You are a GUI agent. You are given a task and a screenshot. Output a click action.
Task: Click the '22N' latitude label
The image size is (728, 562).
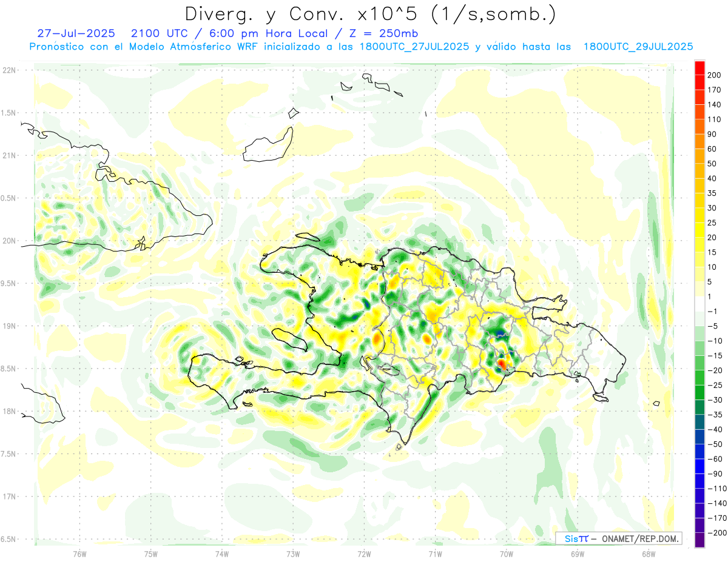(8, 70)
